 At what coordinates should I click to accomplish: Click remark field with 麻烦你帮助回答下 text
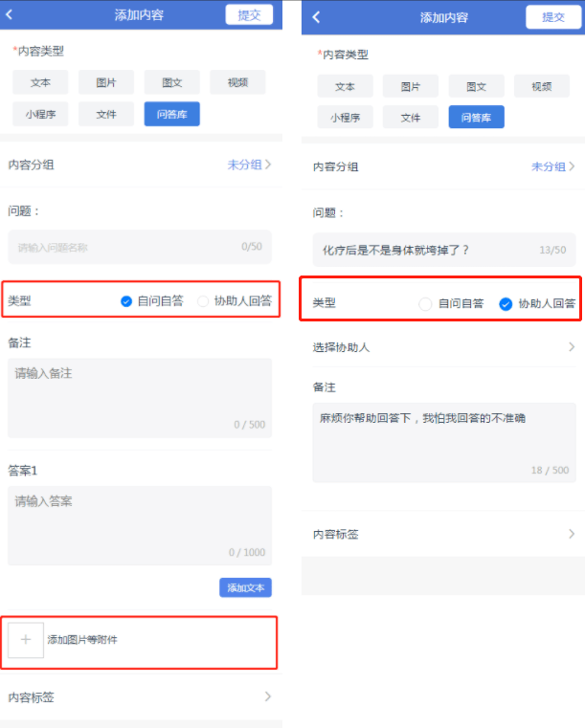[x=444, y=443]
